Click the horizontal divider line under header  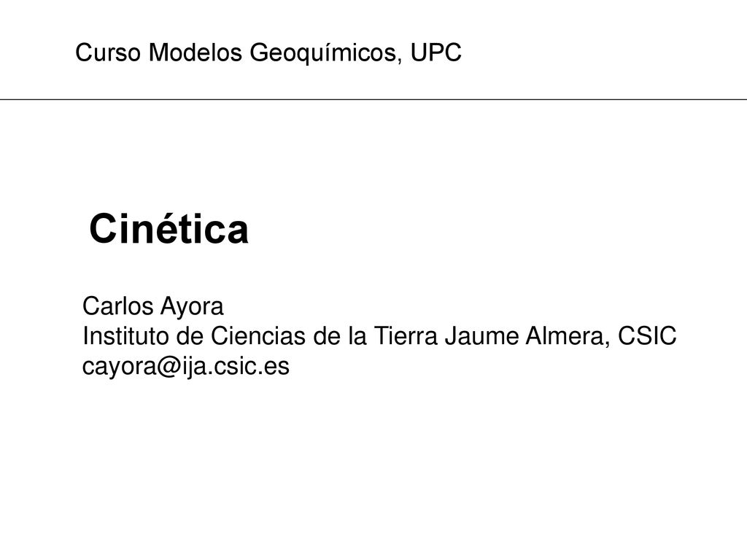(373, 99)
